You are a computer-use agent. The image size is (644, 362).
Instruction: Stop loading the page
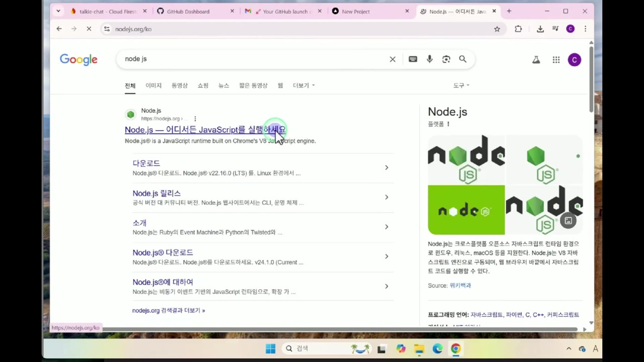point(89,29)
